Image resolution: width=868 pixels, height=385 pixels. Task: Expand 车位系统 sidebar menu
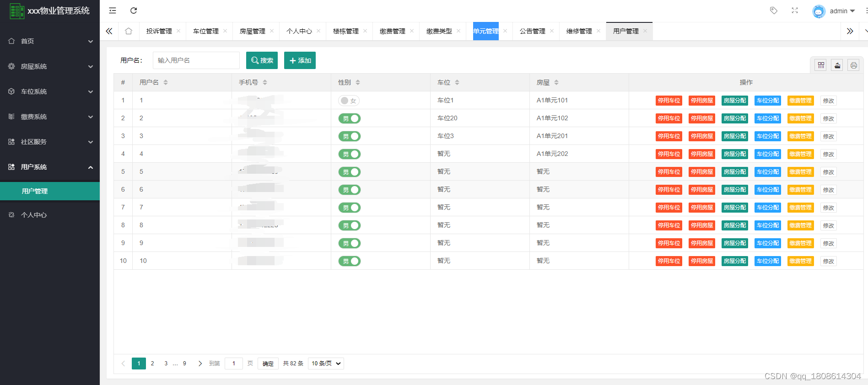click(x=50, y=91)
